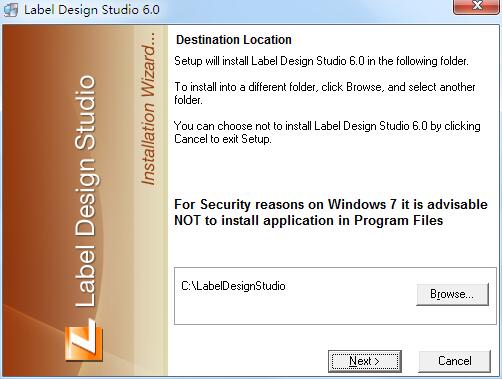Open the Browse... folder chooser
This screenshot has height=379, width=502.
(x=452, y=294)
